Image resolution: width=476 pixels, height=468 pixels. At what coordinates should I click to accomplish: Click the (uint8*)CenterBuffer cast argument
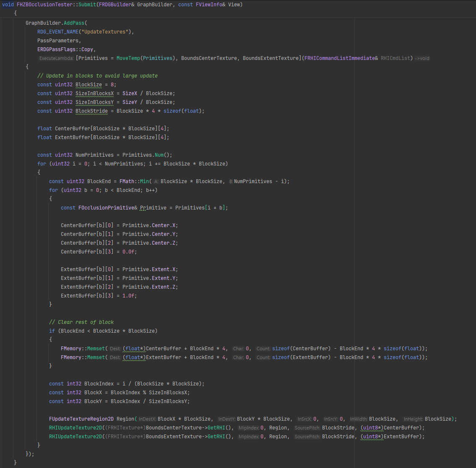coord(390,428)
